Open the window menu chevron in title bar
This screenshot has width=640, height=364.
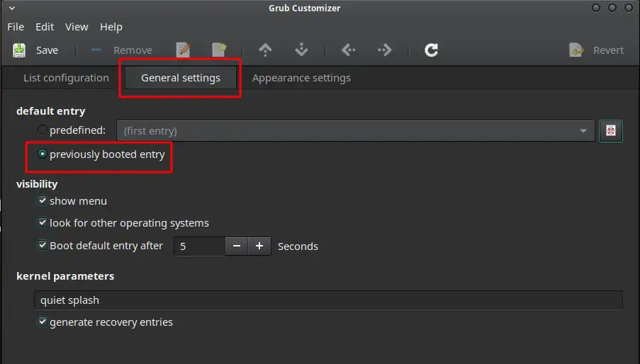pyautogui.click(x=12, y=8)
